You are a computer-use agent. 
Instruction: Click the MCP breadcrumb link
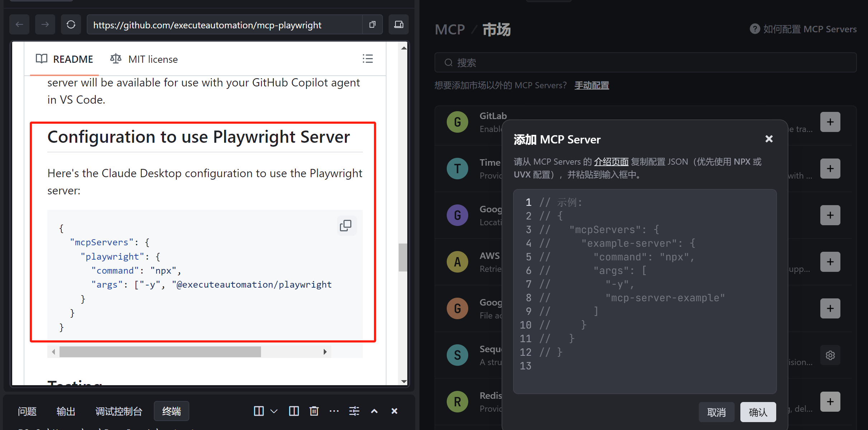[x=450, y=29]
